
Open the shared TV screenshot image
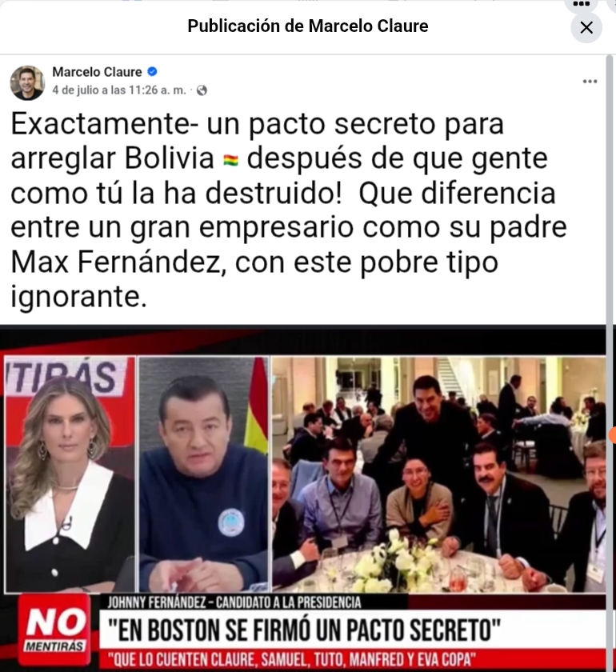coord(303,498)
